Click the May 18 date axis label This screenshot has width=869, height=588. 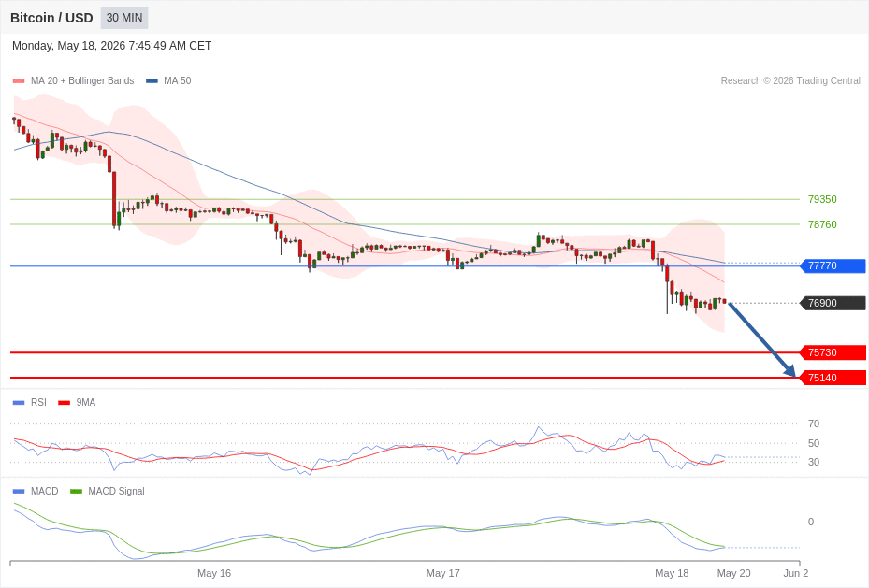672,573
